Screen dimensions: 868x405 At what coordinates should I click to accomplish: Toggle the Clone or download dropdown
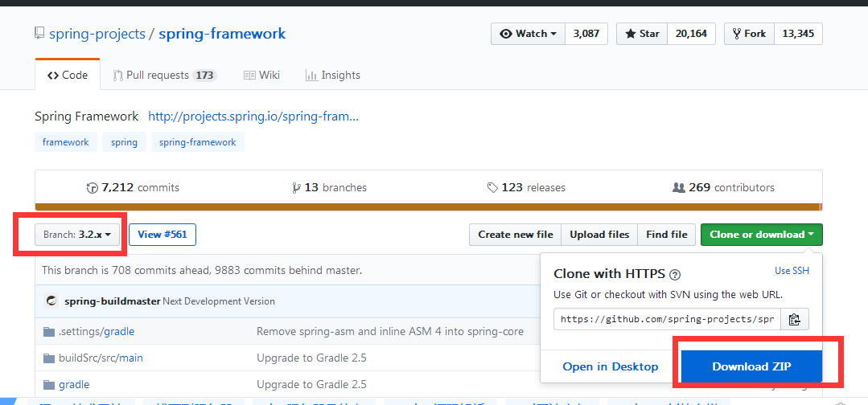(762, 235)
